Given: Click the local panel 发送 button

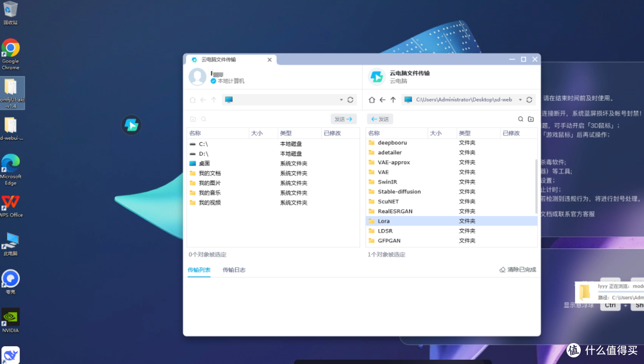Looking at the screenshot, I should (343, 119).
